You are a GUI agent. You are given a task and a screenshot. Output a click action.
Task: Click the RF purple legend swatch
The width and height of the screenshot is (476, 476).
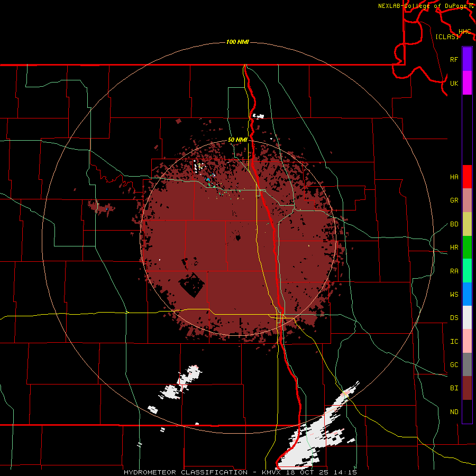[467, 59]
